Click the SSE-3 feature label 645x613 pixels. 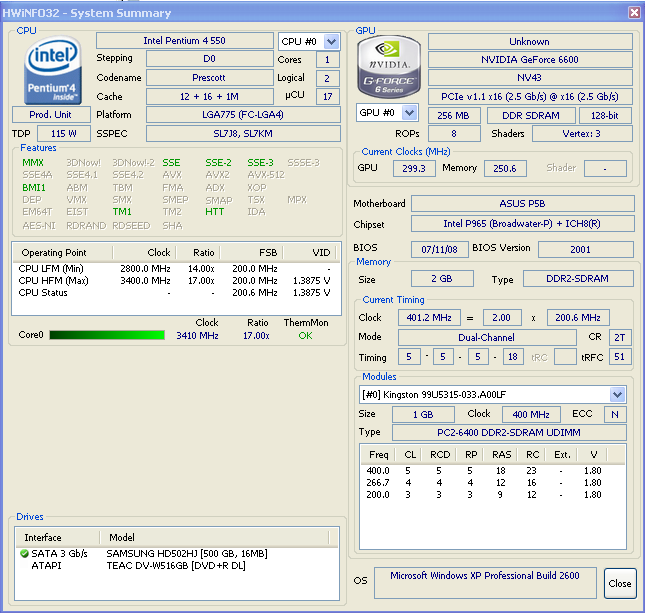tap(260, 163)
